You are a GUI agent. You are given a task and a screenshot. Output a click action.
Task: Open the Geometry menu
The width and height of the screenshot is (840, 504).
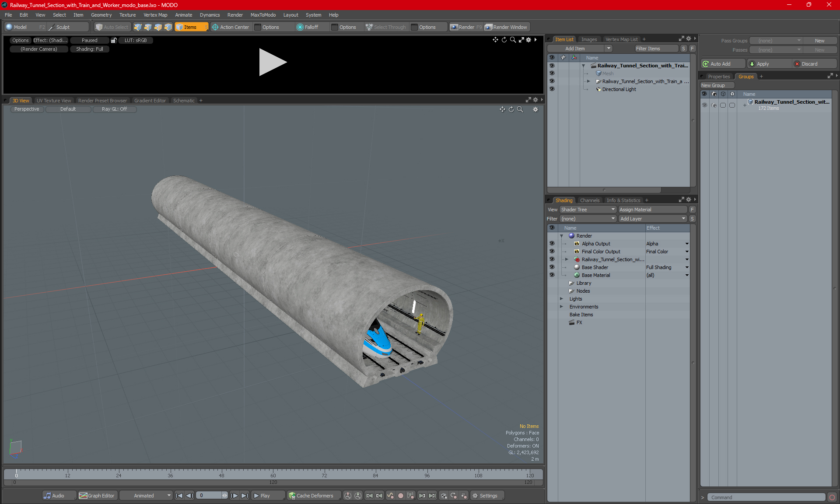[x=101, y=15]
